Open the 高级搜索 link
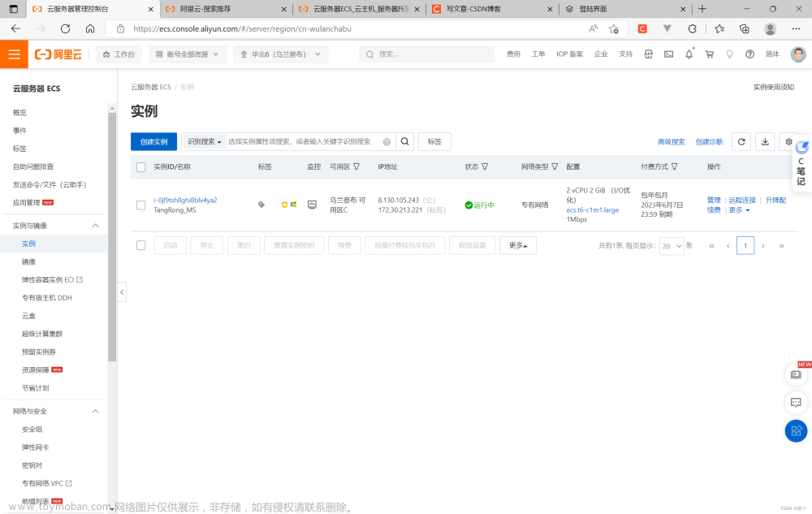 pos(672,142)
